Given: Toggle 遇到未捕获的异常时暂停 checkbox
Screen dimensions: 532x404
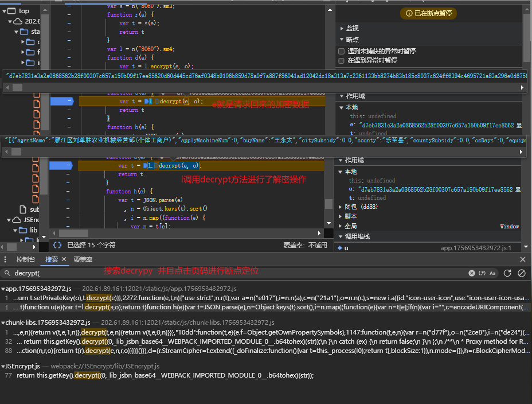Looking at the screenshot, I should click(x=341, y=51).
